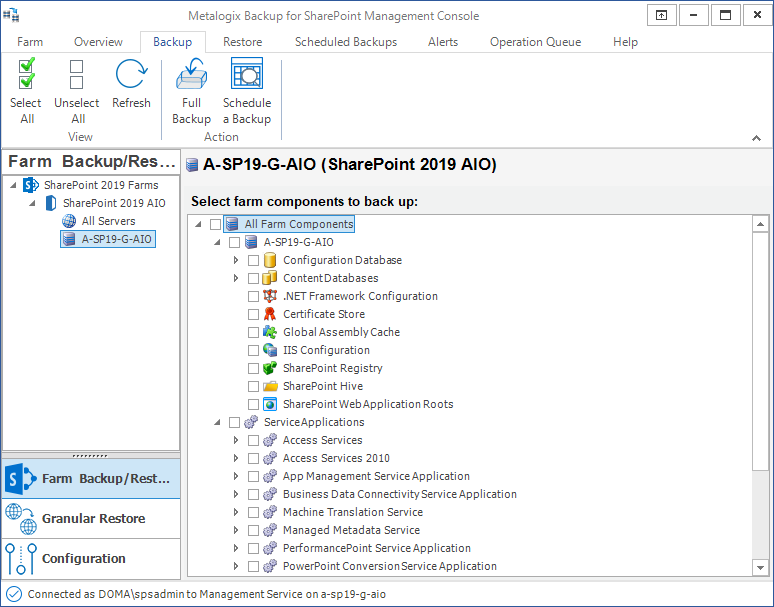Click the Content Databases icon
The image size is (774, 607).
click(x=270, y=278)
